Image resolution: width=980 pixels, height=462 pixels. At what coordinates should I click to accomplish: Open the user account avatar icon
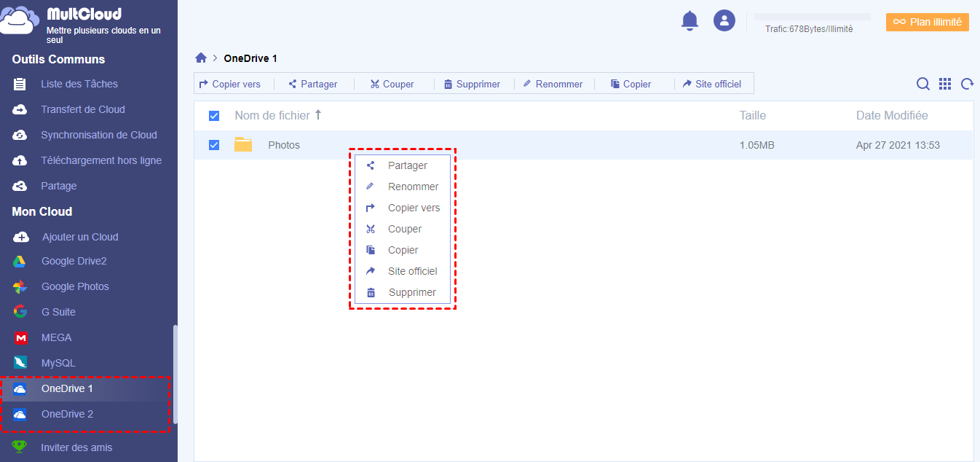click(724, 20)
